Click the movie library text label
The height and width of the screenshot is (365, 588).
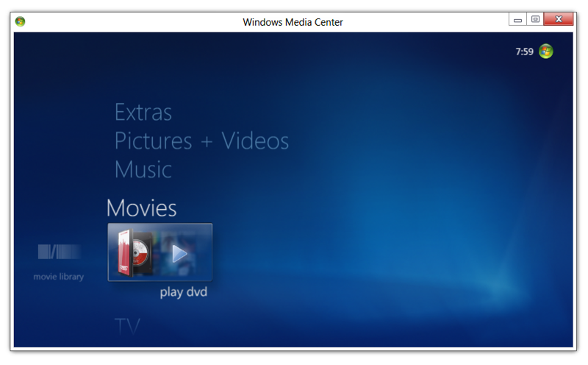[59, 277]
